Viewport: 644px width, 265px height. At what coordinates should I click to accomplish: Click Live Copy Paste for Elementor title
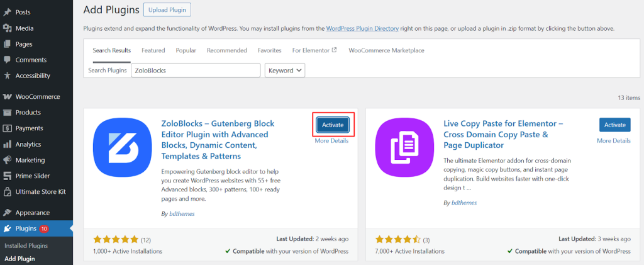coord(504,134)
